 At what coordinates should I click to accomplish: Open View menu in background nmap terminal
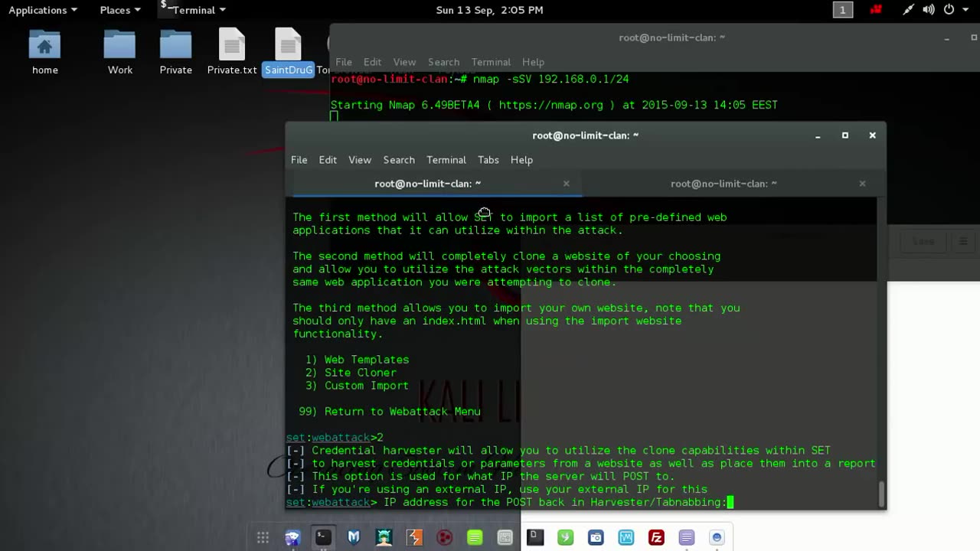(404, 62)
